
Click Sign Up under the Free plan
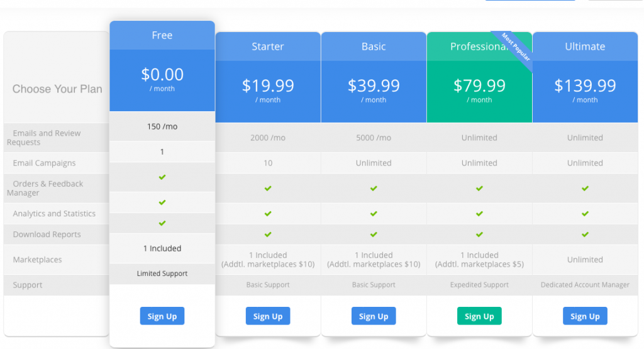pos(162,316)
